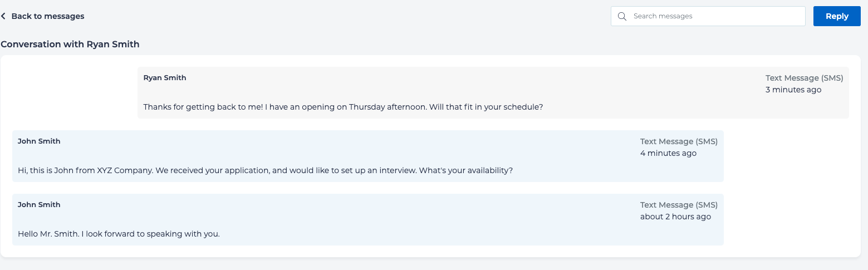Click the 4 minutes ago timestamp

click(668, 153)
